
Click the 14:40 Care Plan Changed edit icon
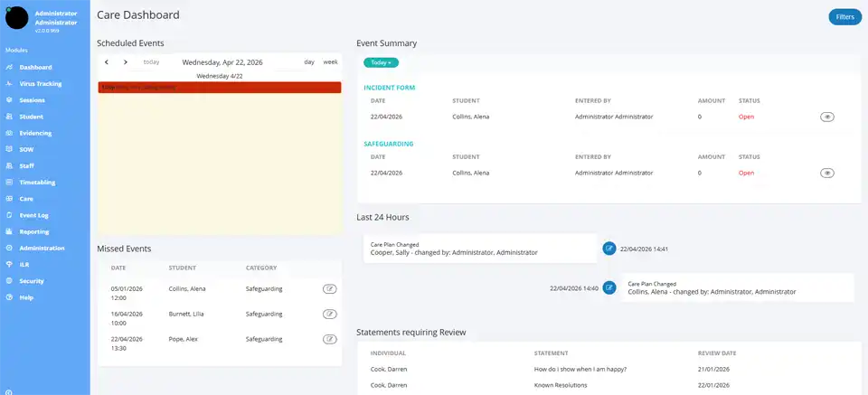pyautogui.click(x=609, y=288)
